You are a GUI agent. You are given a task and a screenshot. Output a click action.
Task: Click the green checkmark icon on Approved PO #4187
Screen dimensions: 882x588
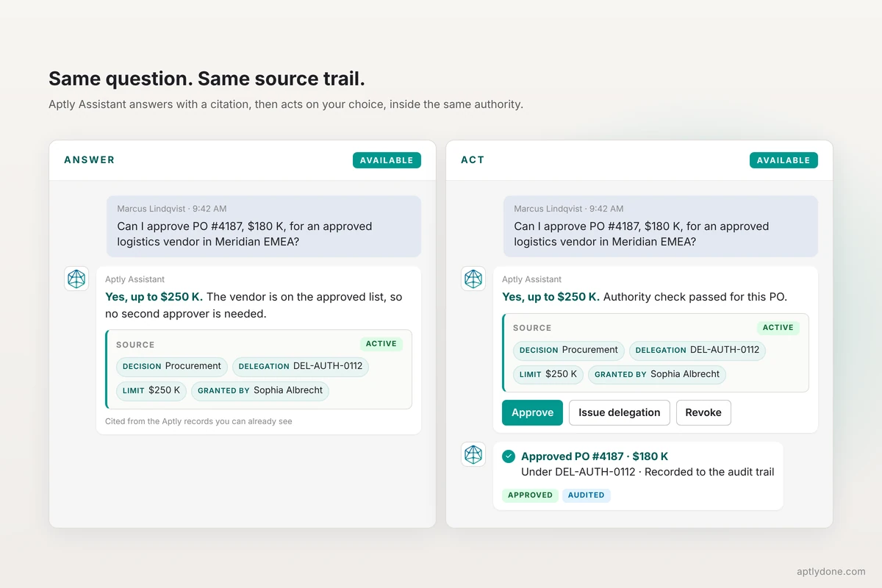509,456
